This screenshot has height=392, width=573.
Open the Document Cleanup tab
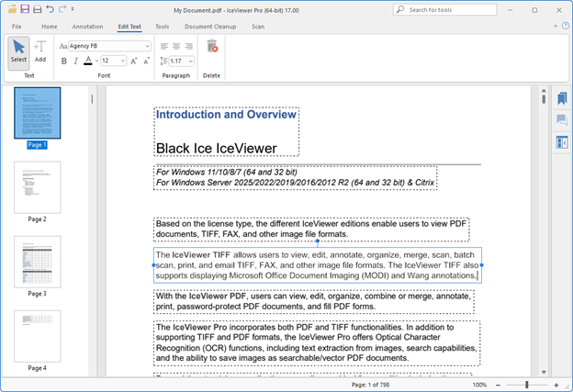point(210,28)
